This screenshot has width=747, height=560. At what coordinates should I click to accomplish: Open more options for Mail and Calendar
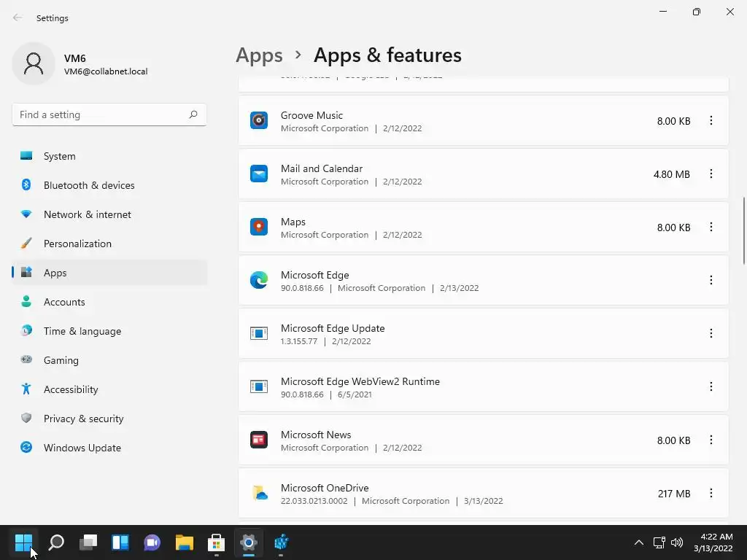pyautogui.click(x=711, y=174)
